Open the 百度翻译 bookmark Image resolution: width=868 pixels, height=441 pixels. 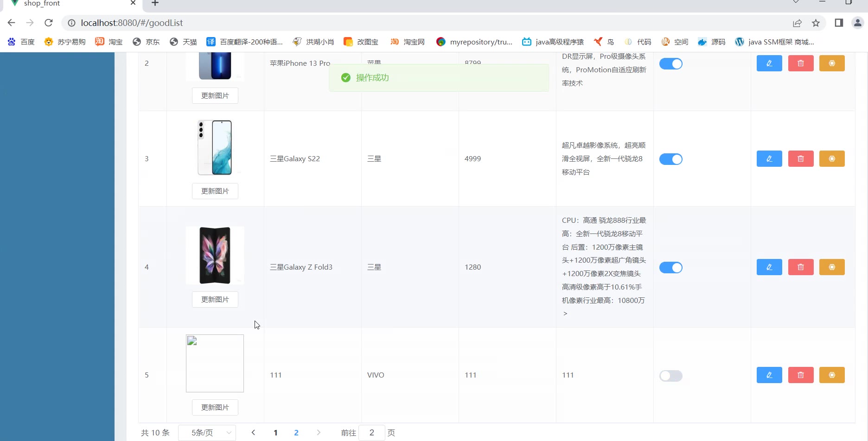tap(245, 42)
